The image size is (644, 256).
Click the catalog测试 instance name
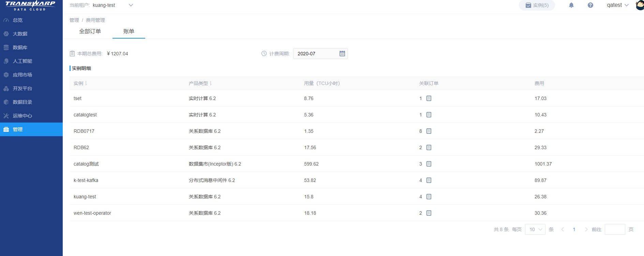[86, 164]
